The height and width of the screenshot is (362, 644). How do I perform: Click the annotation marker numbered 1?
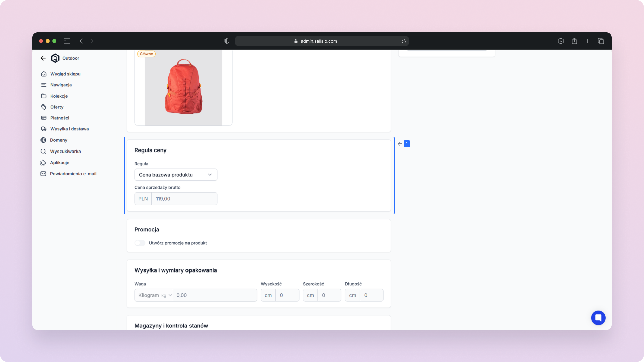[x=407, y=144]
